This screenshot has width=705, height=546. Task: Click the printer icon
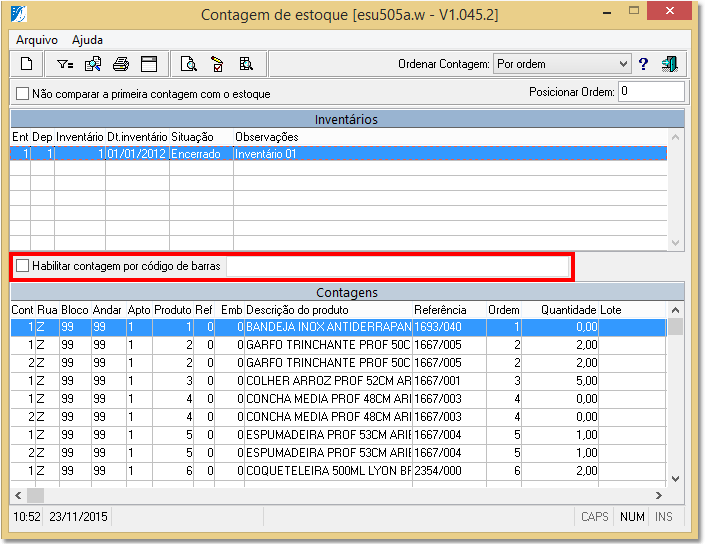pos(121,64)
